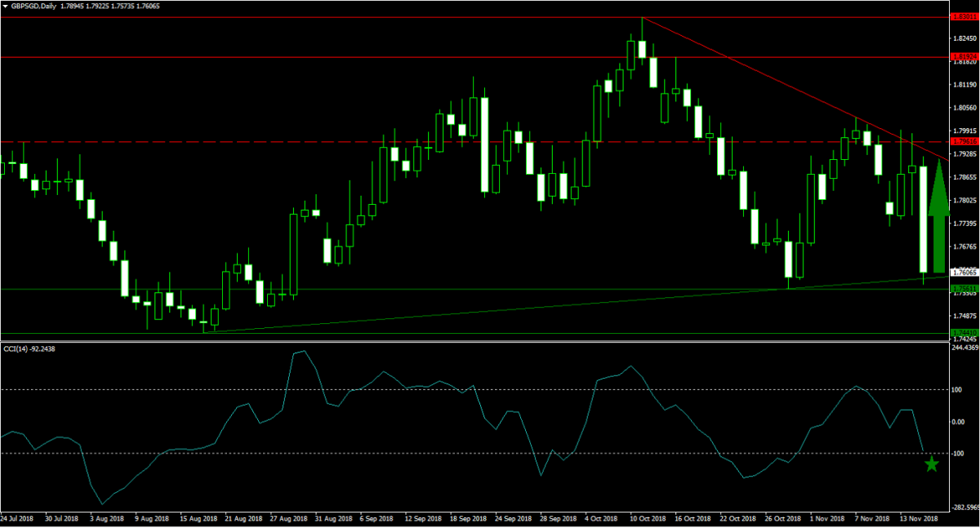
Task: Click the 24 Jul 2018 date label
Action: pos(16,517)
